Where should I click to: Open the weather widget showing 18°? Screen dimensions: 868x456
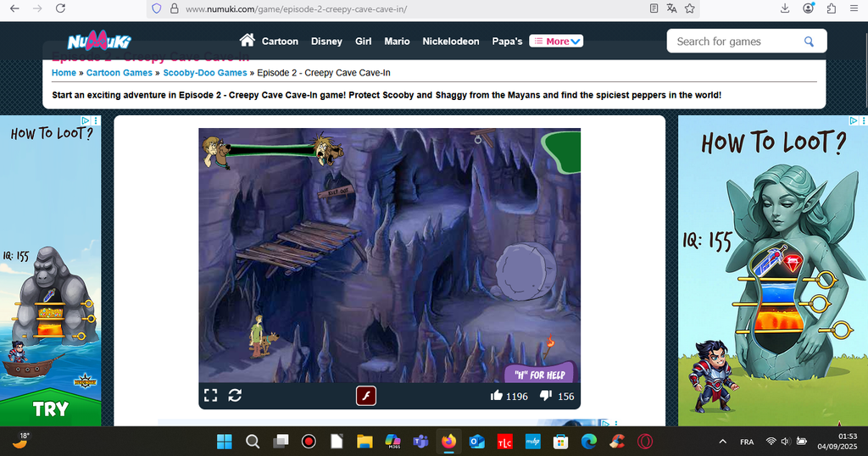tap(20, 441)
